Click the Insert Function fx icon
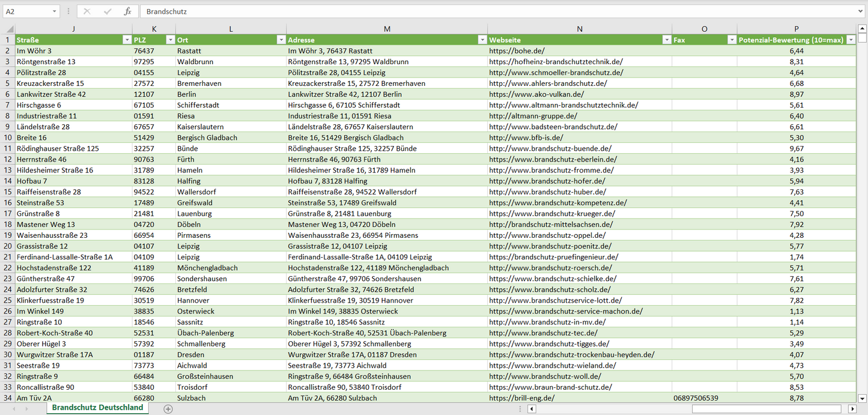This screenshot has width=868, height=415. pyautogui.click(x=127, y=11)
